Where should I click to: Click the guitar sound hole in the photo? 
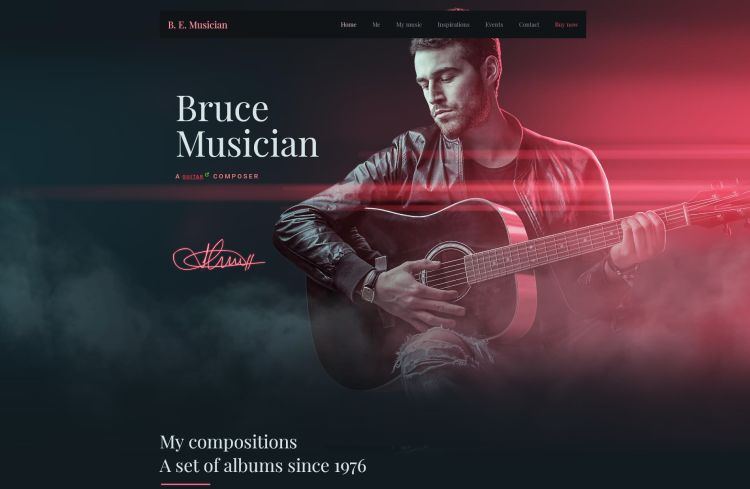click(x=442, y=271)
